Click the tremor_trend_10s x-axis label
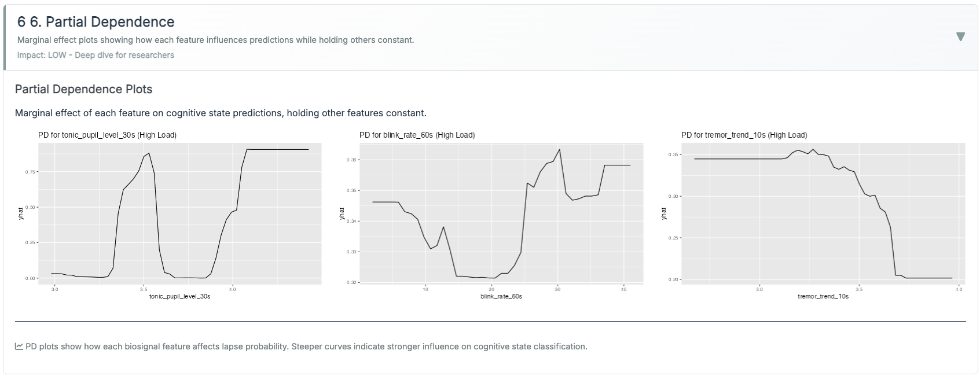980x376 pixels. pos(823,296)
